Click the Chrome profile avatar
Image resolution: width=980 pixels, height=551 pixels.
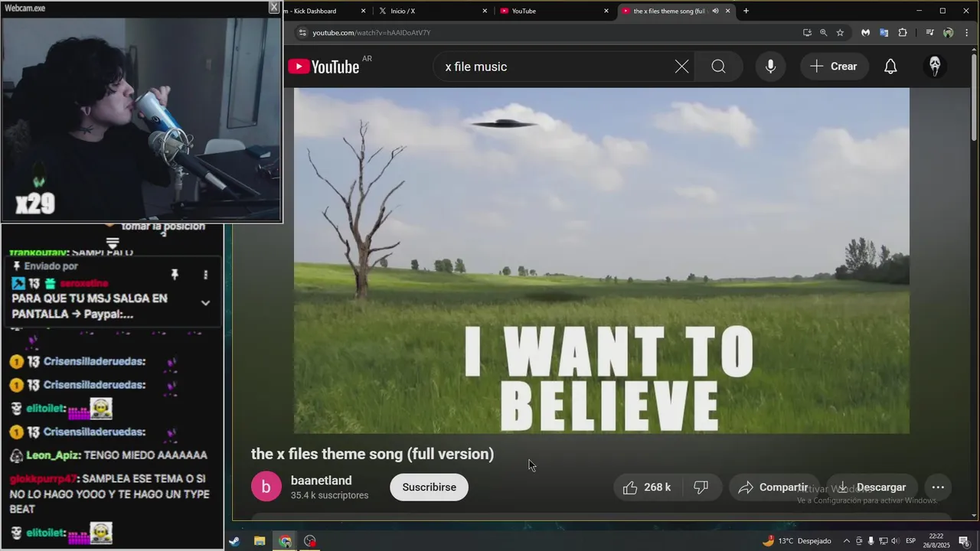coord(948,33)
